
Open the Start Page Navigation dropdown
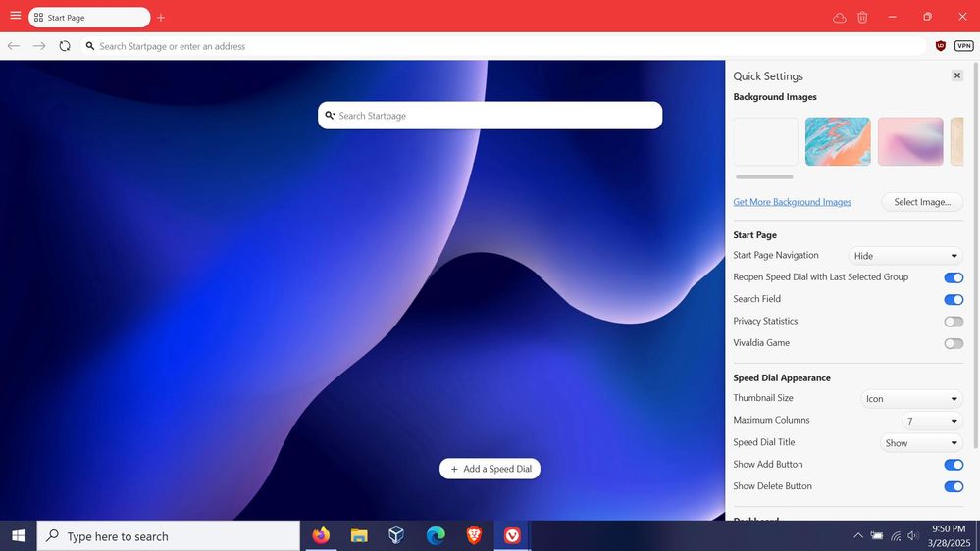[x=905, y=256]
